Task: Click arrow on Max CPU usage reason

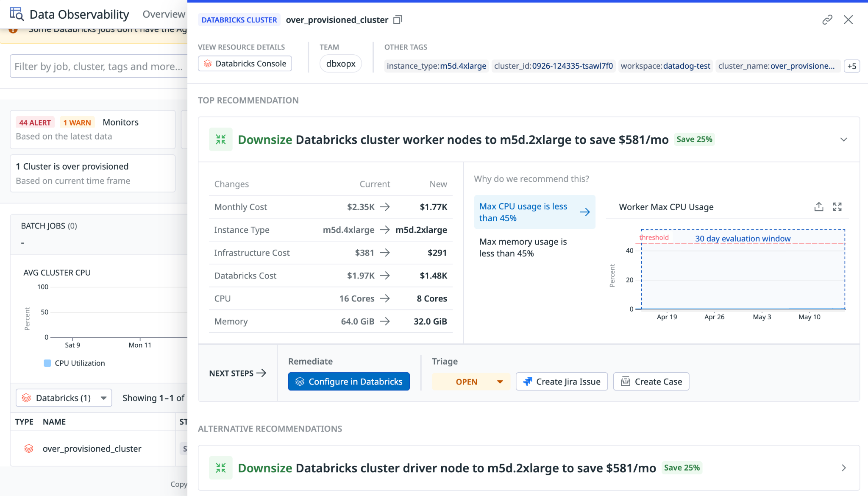Action: (x=585, y=212)
